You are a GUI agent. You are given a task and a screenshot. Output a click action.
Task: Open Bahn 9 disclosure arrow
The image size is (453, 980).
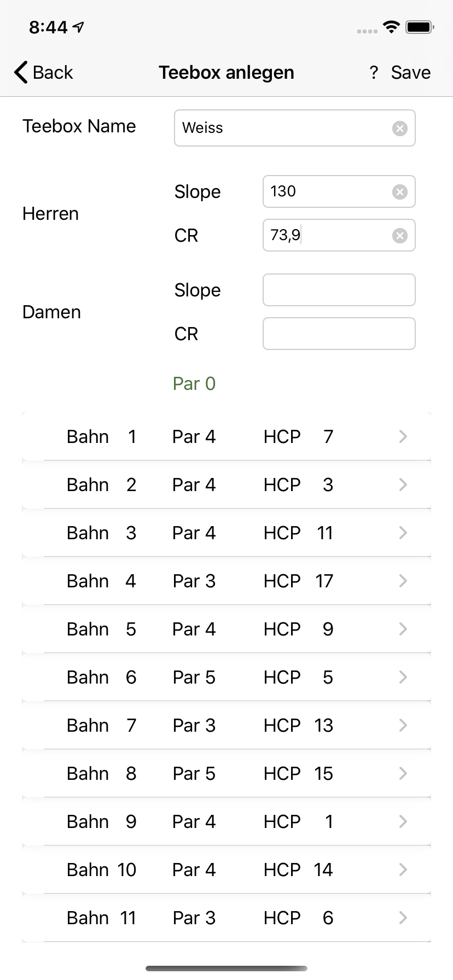(x=403, y=821)
